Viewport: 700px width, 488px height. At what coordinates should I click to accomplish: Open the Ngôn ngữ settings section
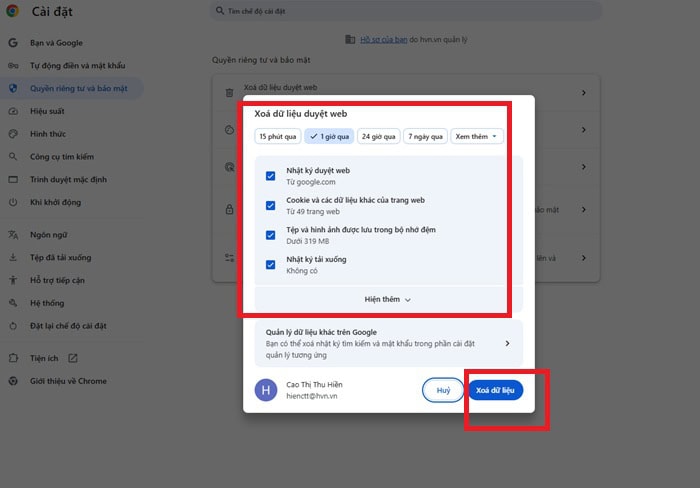[49, 235]
